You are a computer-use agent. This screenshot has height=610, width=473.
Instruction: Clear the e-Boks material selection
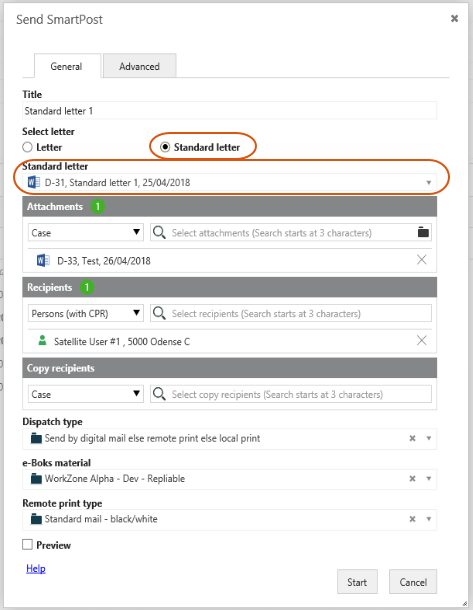pyautogui.click(x=412, y=479)
